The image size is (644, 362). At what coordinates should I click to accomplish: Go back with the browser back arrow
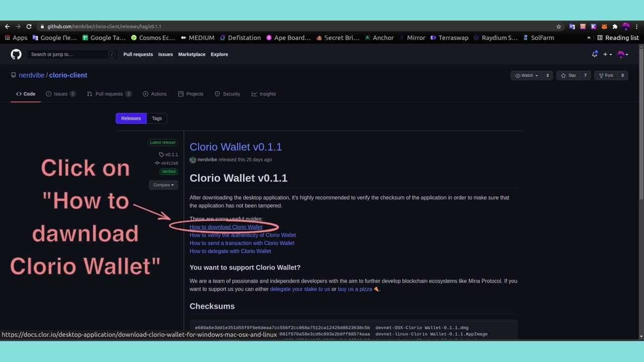pos(8,27)
